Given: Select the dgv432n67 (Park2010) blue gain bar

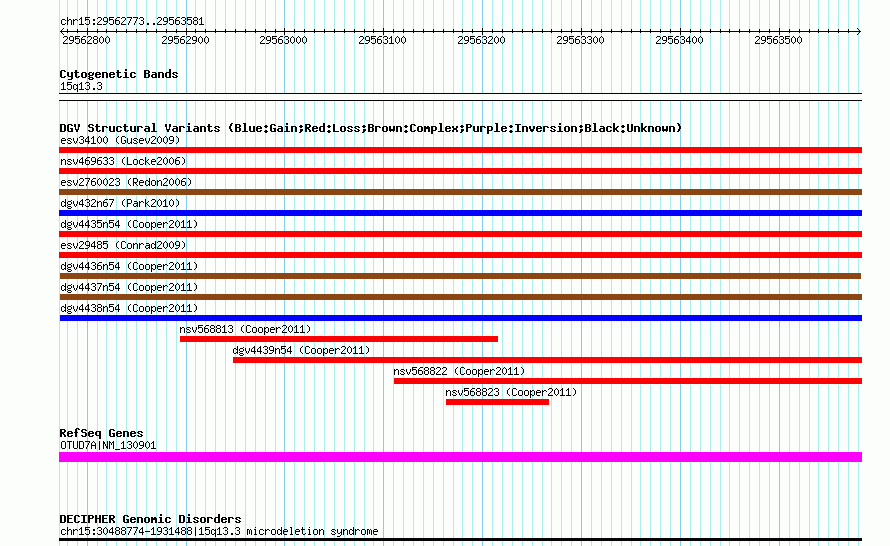Looking at the screenshot, I should pyautogui.click(x=460, y=213).
